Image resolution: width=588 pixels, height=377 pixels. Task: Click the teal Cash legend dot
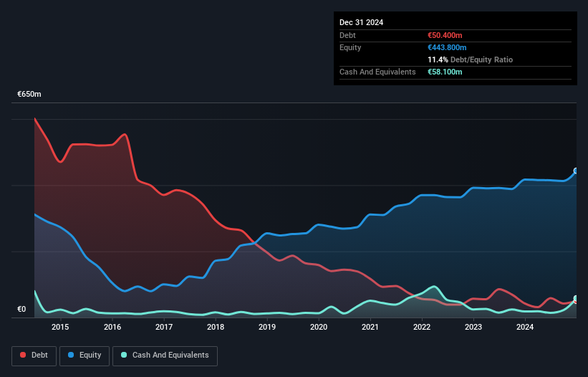125,355
